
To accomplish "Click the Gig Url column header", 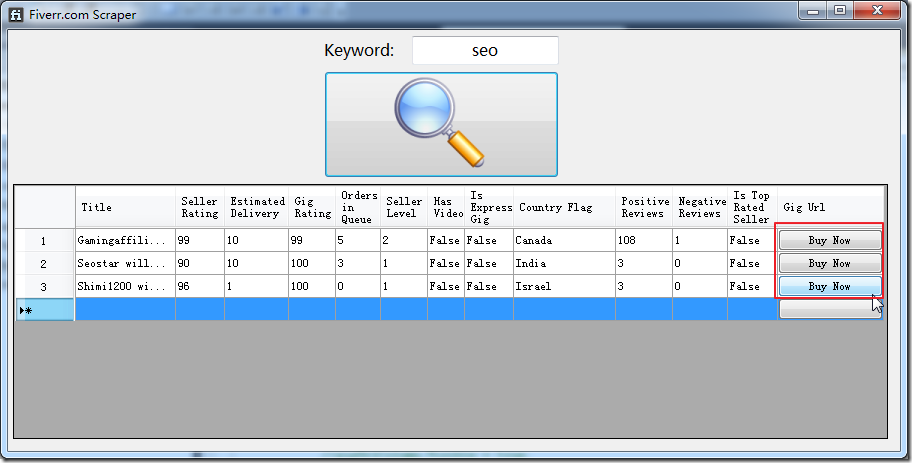I will pos(831,207).
